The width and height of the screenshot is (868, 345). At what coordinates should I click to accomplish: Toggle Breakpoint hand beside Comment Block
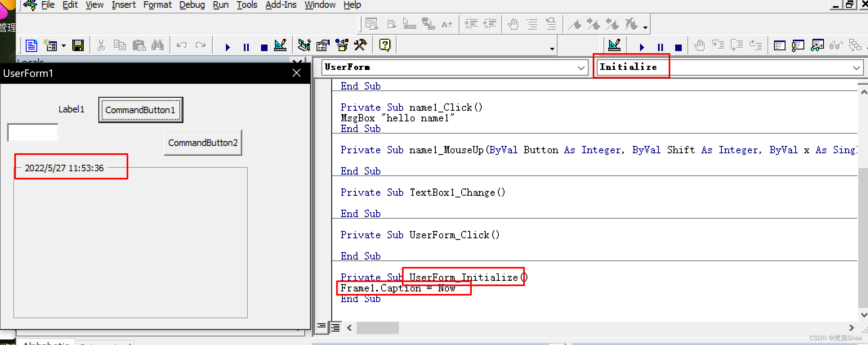point(513,25)
